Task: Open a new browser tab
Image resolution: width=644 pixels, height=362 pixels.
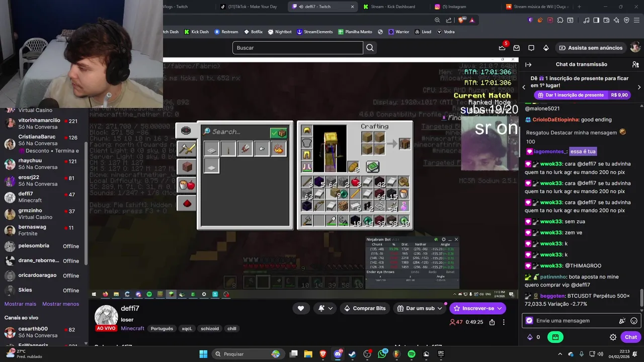Action: coord(579,7)
